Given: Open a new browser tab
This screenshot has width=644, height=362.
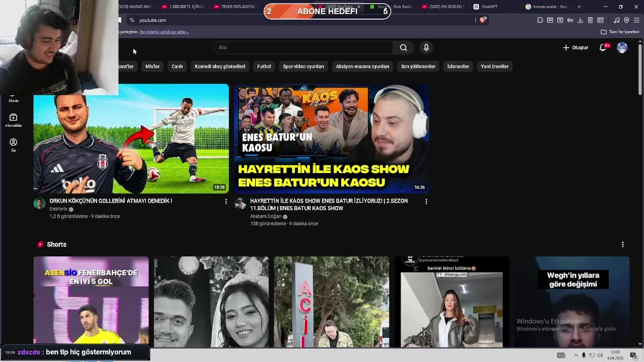Looking at the screenshot, I should 579,7.
